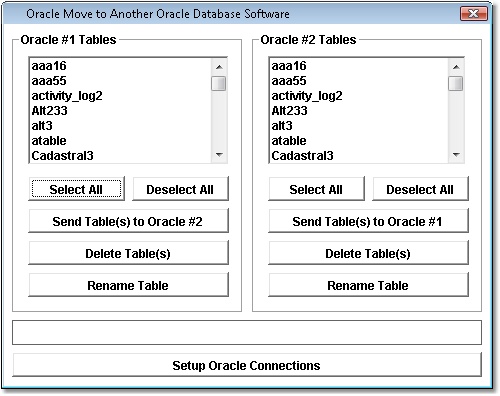The width and height of the screenshot is (500, 396).
Task: Click Deselect All under Oracle #1 Tables
Action: click(180, 189)
